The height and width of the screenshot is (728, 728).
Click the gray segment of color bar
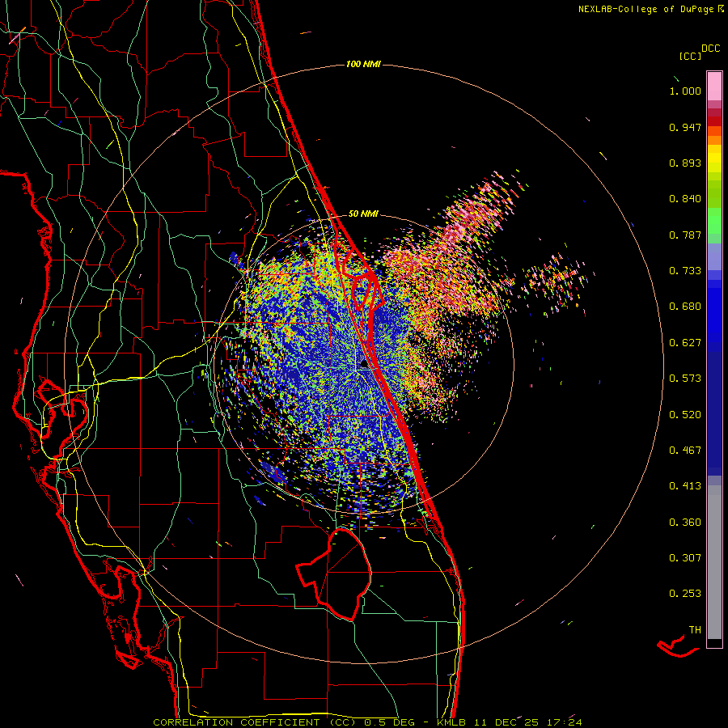[714, 562]
